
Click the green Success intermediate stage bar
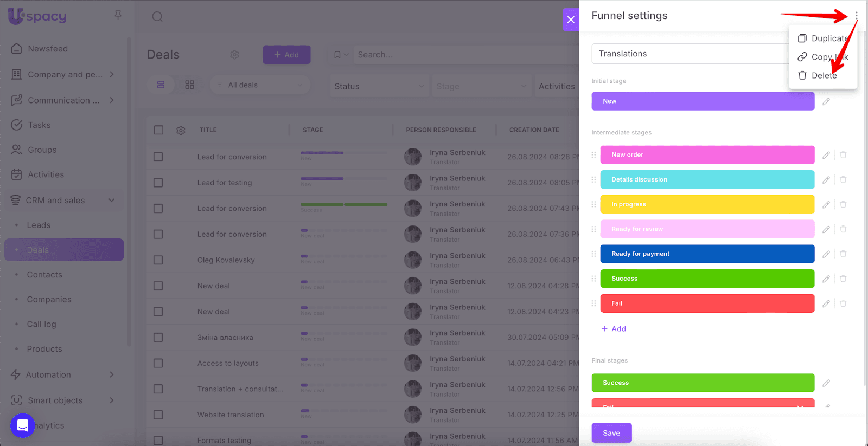pyautogui.click(x=707, y=279)
